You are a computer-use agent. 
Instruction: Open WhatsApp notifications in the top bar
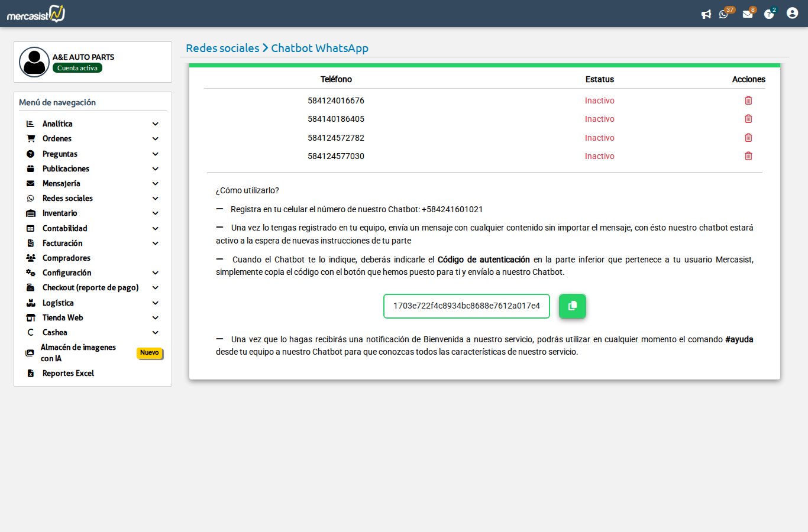coord(724,14)
